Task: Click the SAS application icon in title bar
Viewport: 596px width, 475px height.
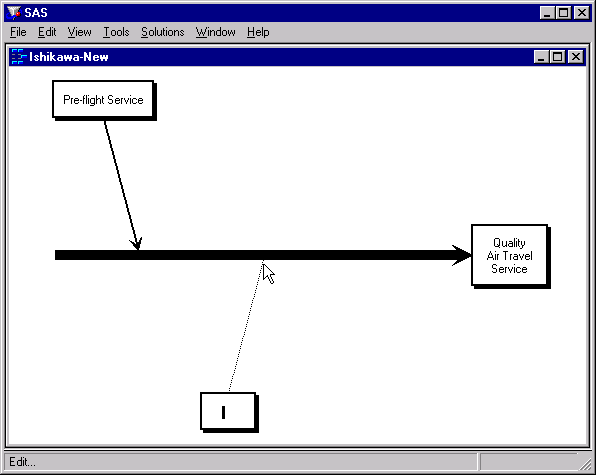Action: pos(14,13)
